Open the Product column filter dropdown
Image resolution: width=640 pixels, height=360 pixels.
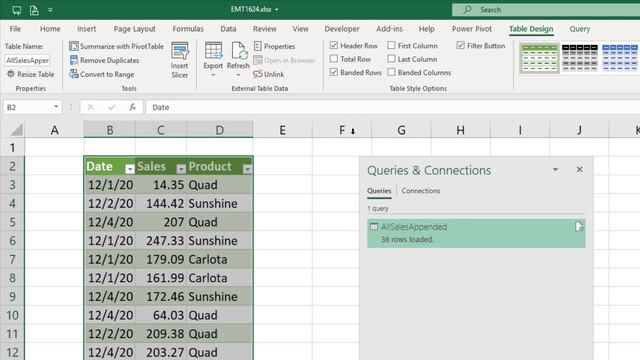pos(247,169)
